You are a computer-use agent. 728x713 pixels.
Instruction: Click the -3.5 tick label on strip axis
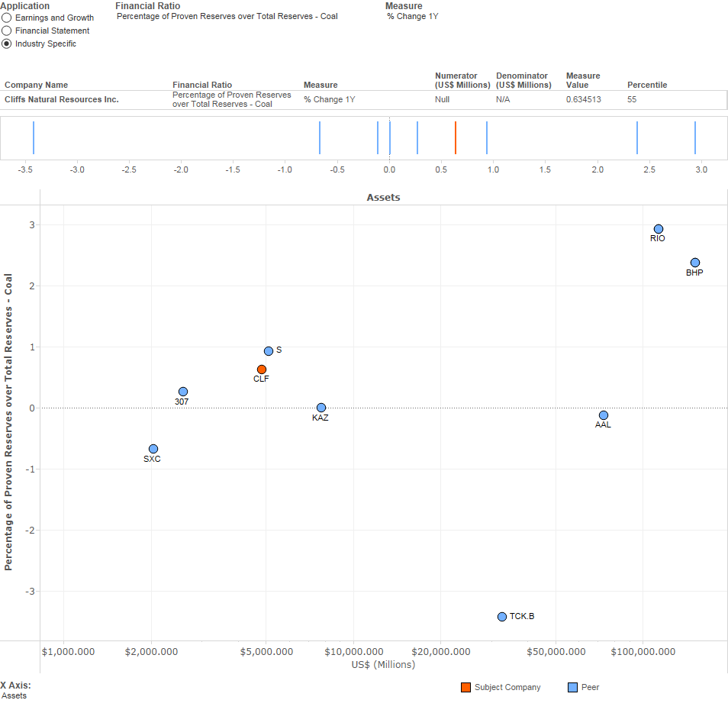[25, 170]
